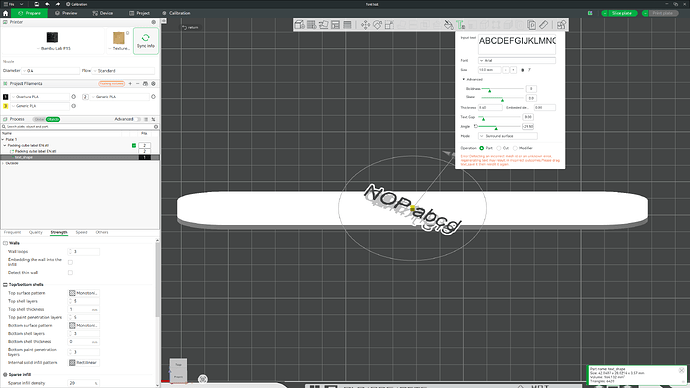Select the Move tool
Viewport: 690px width, 388px height.
365,25
